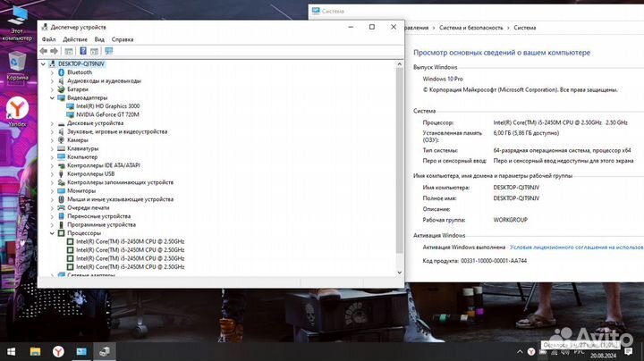Show hidden tray icons with the chevron
The image size is (644, 361).
pos(520,352)
